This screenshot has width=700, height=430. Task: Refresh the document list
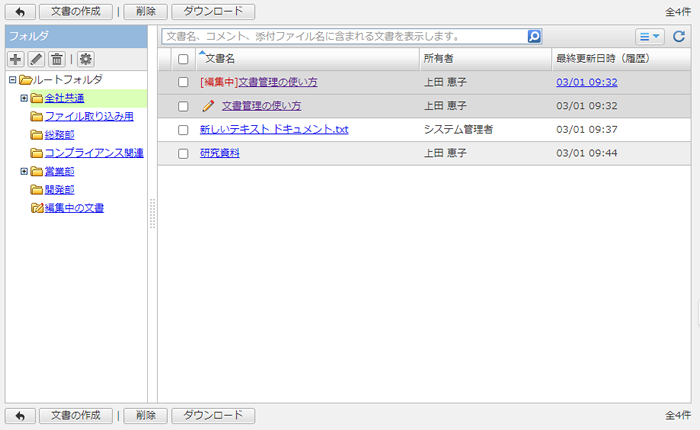pyautogui.click(x=679, y=36)
